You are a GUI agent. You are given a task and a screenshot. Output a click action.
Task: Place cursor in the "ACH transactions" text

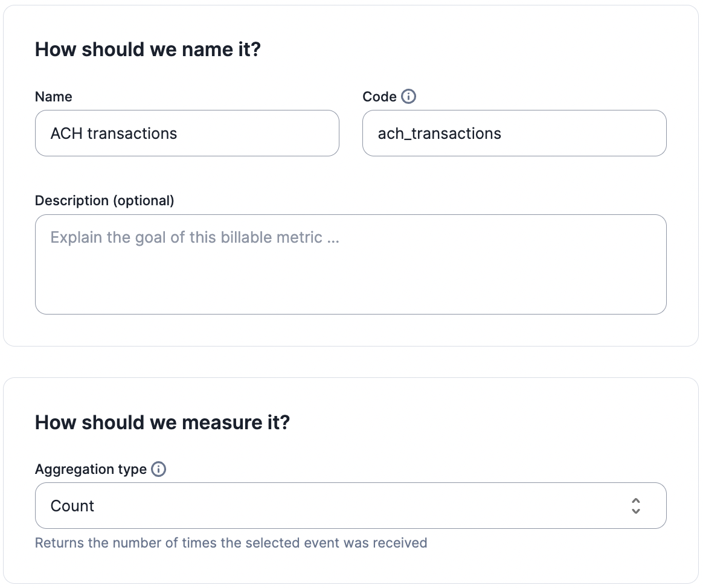tap(114, 133)
